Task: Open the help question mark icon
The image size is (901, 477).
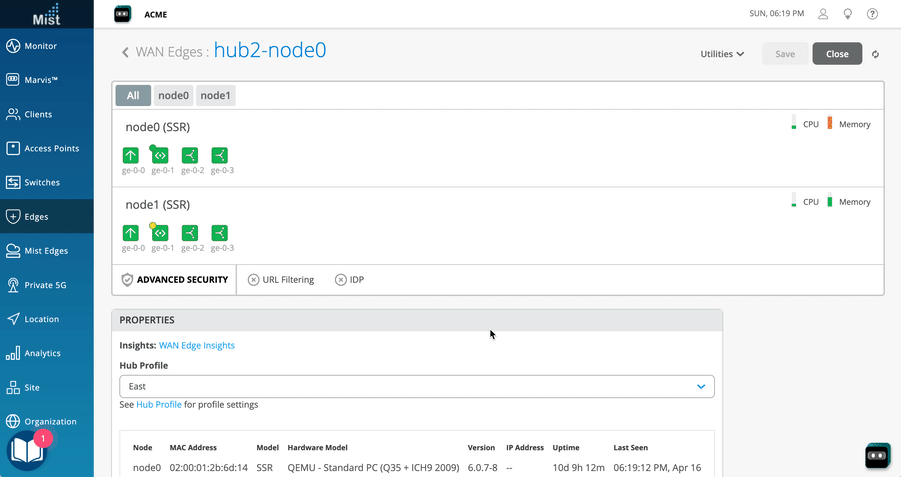Action: coord(873,14)
